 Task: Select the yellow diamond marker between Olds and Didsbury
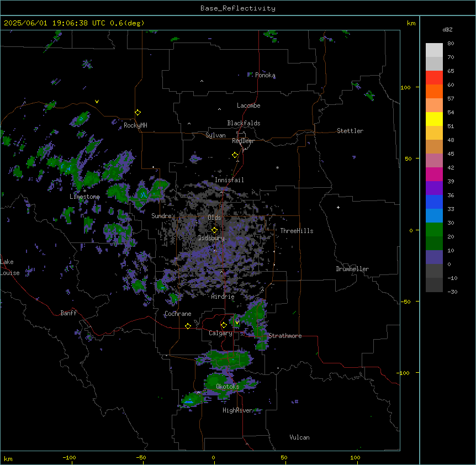coord(215,230)
